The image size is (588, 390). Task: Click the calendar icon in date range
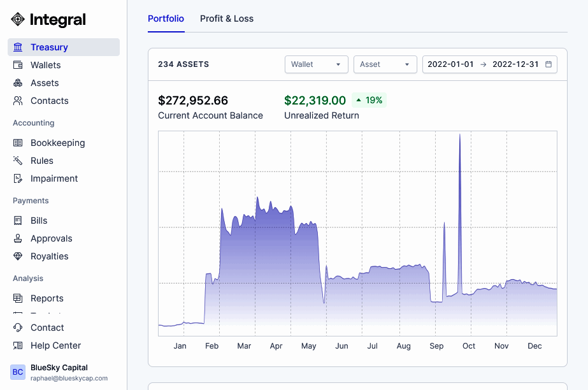549,64
